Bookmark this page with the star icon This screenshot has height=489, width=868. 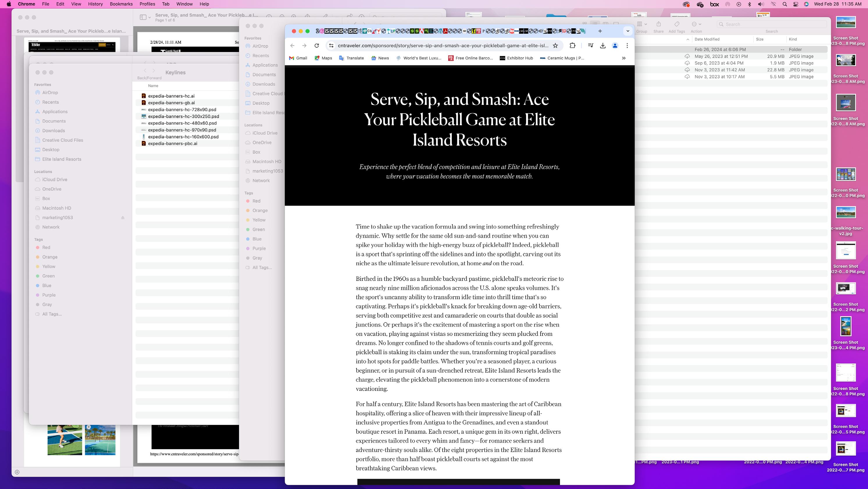point(555,45)
